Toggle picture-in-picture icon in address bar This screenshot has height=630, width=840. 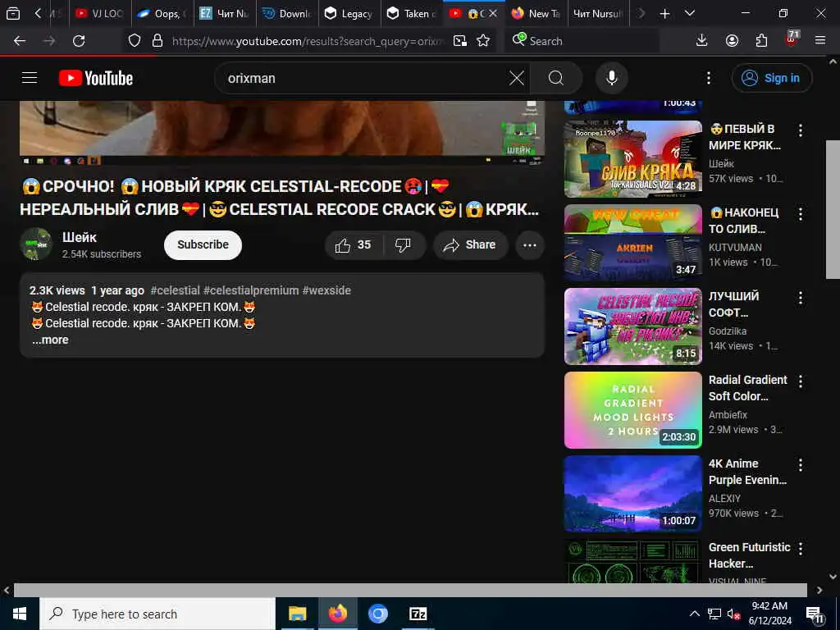pos(460,41)
